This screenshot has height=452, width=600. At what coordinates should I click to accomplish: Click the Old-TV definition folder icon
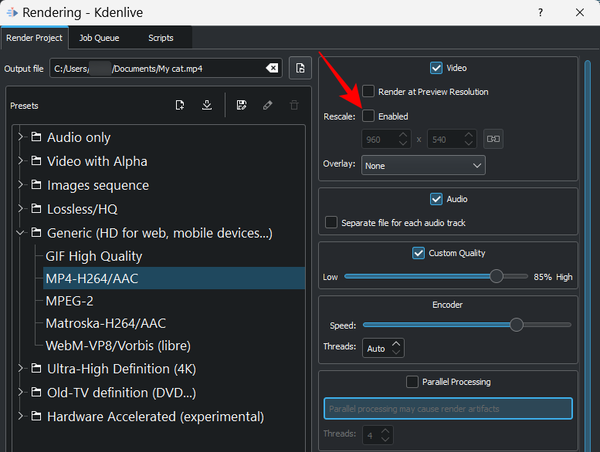[36, 392]
